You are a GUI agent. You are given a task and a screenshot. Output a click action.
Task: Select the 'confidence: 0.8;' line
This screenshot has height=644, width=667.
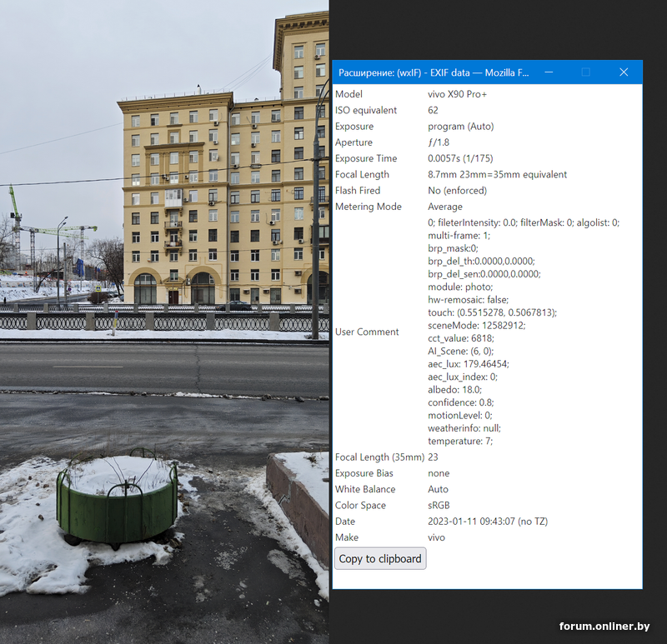461,402
